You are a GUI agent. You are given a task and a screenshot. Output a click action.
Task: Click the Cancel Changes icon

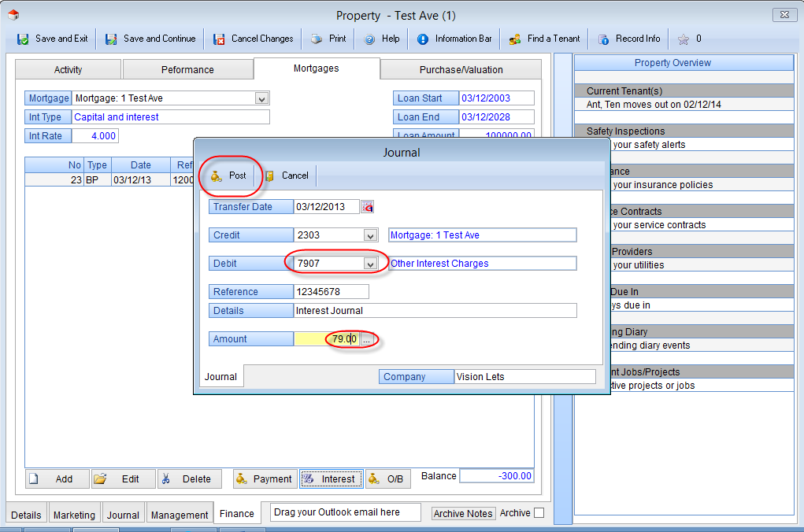coord(219,39)
